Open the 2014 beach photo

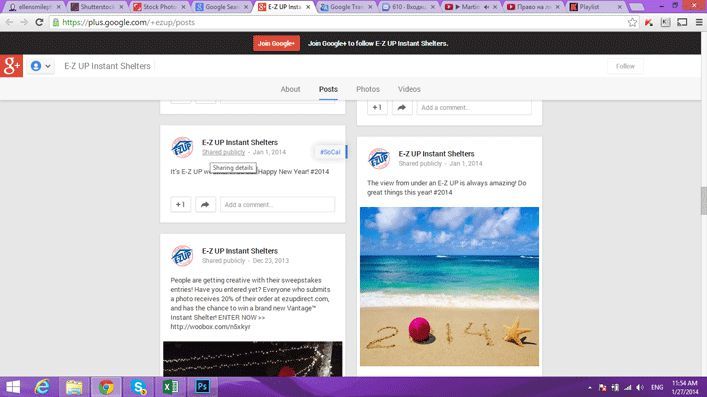[x=449, y=286]
